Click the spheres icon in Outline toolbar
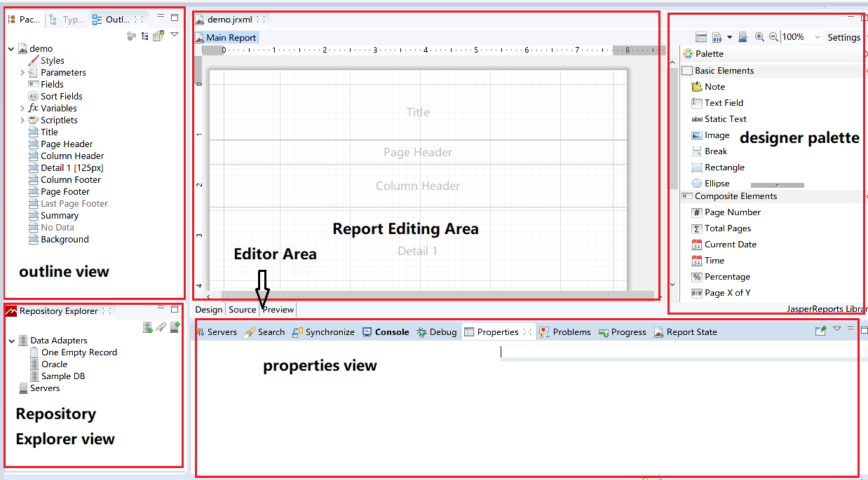This screenshot has width=868, height=480. click(131, 36)
